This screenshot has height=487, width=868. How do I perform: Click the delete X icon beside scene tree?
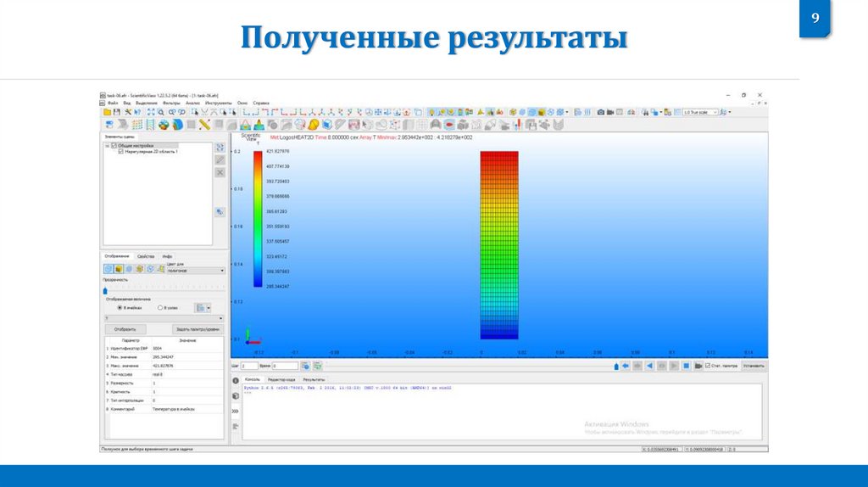click(220, 172)
